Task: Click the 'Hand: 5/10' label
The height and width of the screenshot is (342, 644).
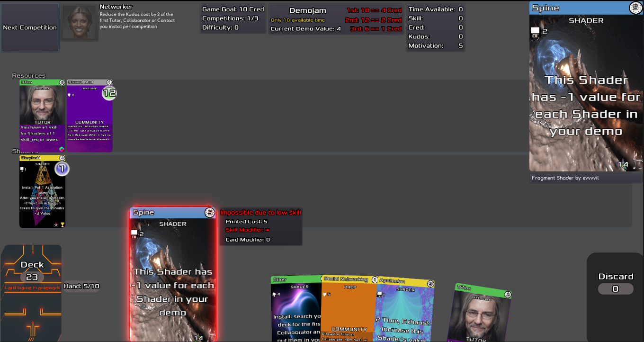Action: click(81, 286)
